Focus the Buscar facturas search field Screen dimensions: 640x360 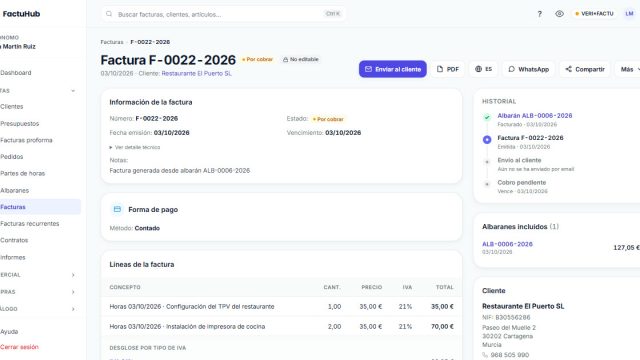click(x=223, y=14)
